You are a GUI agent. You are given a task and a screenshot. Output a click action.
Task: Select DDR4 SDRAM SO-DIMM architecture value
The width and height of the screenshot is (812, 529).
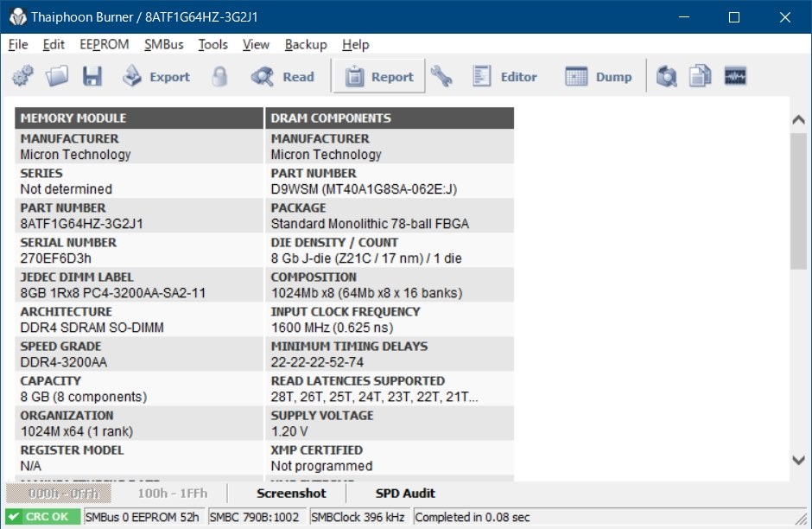92,328
